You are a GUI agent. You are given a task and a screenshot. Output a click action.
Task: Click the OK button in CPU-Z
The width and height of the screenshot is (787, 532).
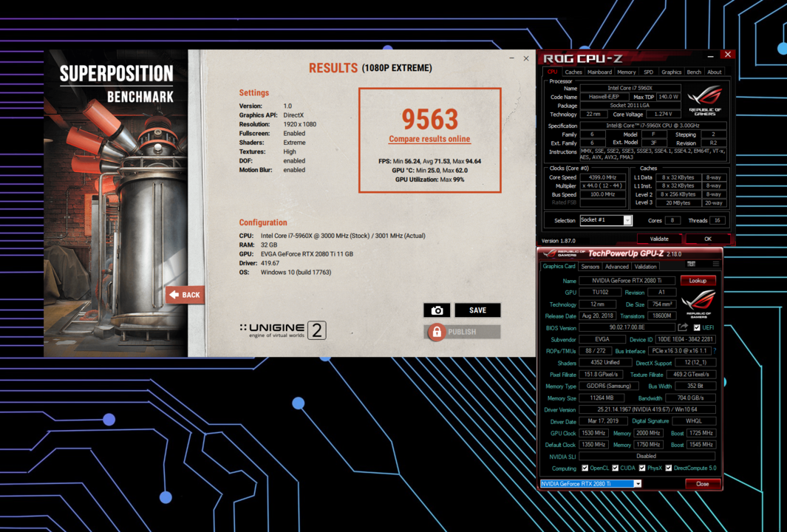(x=708, y=239)
